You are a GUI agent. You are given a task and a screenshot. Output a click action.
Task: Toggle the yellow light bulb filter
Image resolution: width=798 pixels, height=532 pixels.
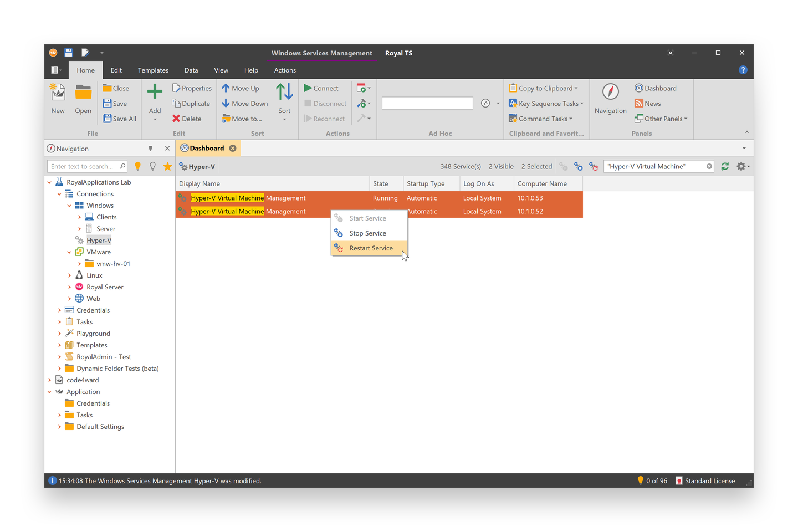click(137, 166)
